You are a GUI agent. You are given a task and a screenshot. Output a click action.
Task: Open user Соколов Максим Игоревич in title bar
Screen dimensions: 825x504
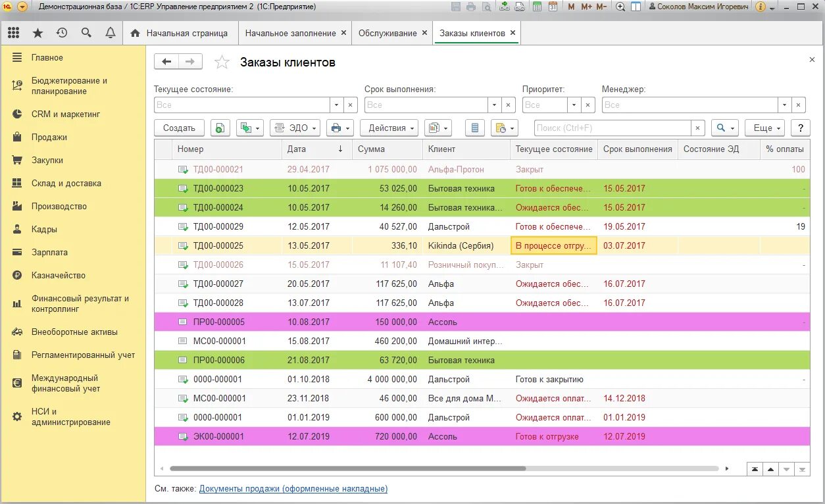(x=698, y=7)
